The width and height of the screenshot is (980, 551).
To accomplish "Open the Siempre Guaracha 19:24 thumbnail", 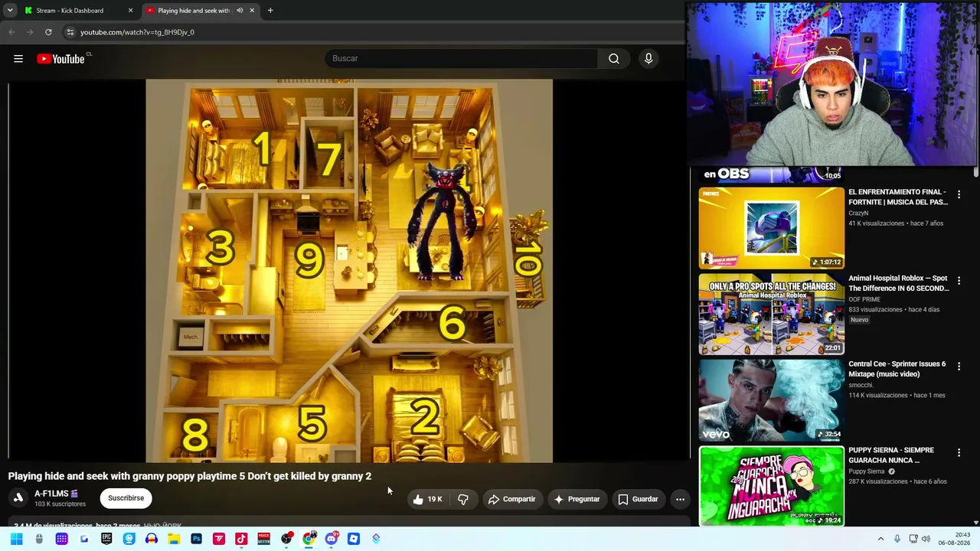I will click(x=771, y=486).
